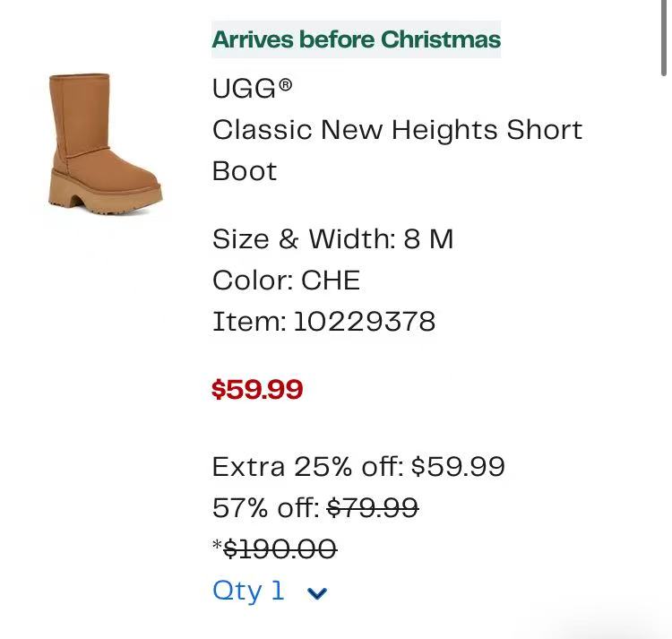Screen dimensions: 672x639
Task: Click the Arrives before Christmas badge
Action: click(356, 39)
